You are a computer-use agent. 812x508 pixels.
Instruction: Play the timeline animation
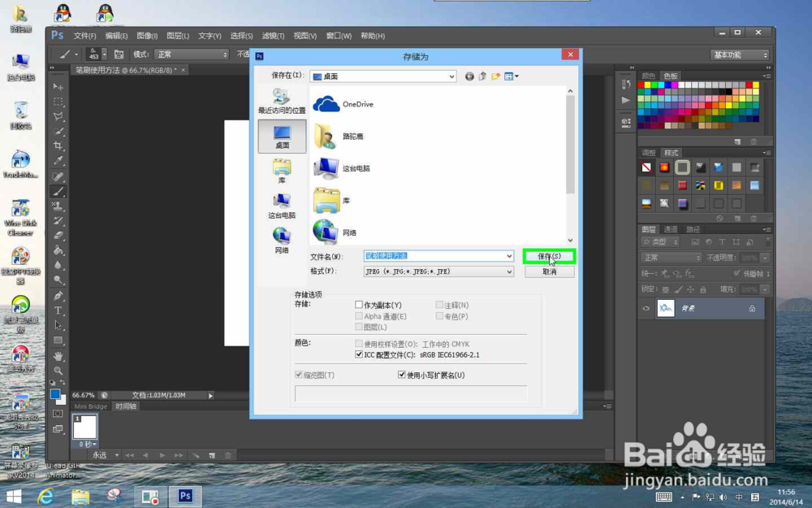pyautogui.click(x=162, y=455)
